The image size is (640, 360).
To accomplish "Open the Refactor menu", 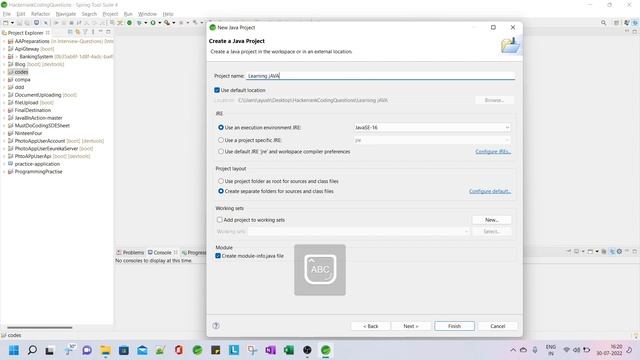I will (40, 14).
